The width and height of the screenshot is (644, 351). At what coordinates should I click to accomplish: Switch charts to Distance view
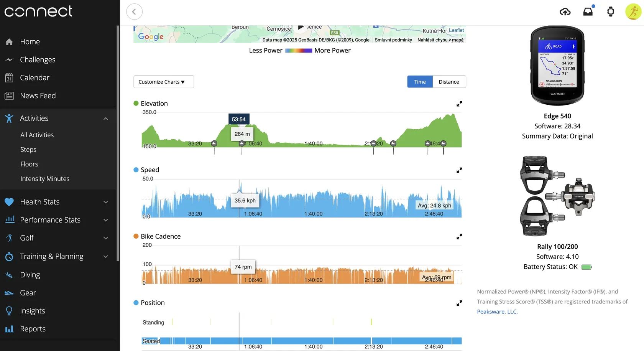(x=449, y=82)
